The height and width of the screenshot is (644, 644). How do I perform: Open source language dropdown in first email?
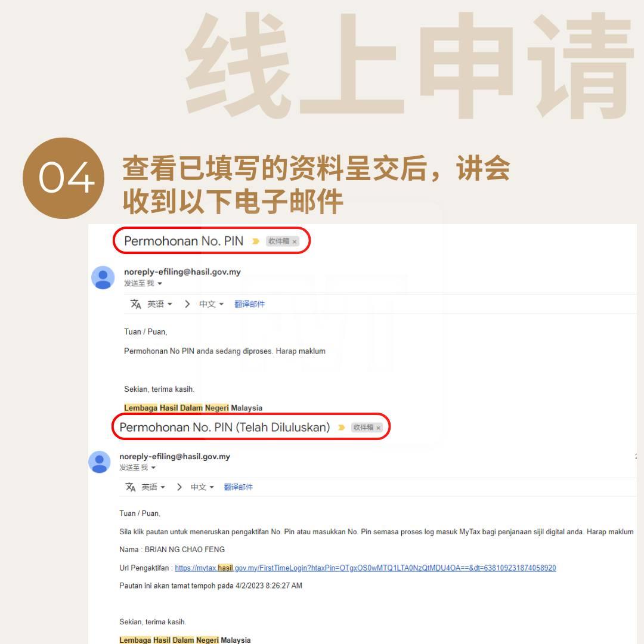160,304
